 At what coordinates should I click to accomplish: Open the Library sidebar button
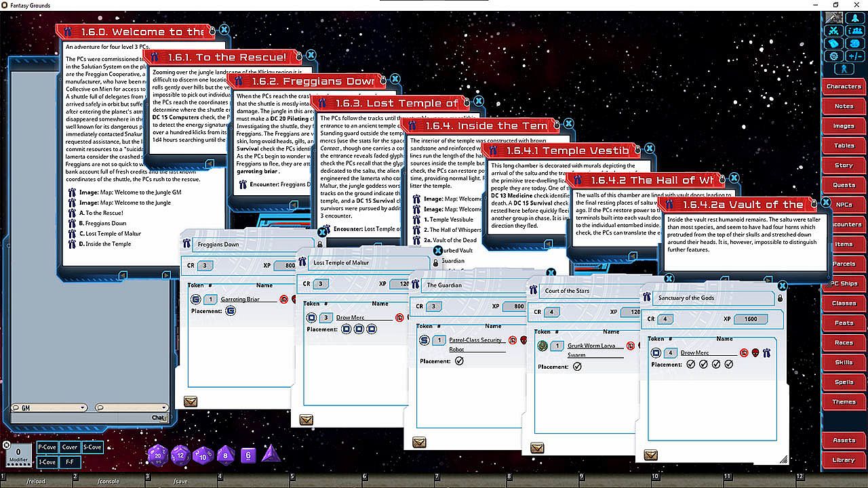pos(844,460)
